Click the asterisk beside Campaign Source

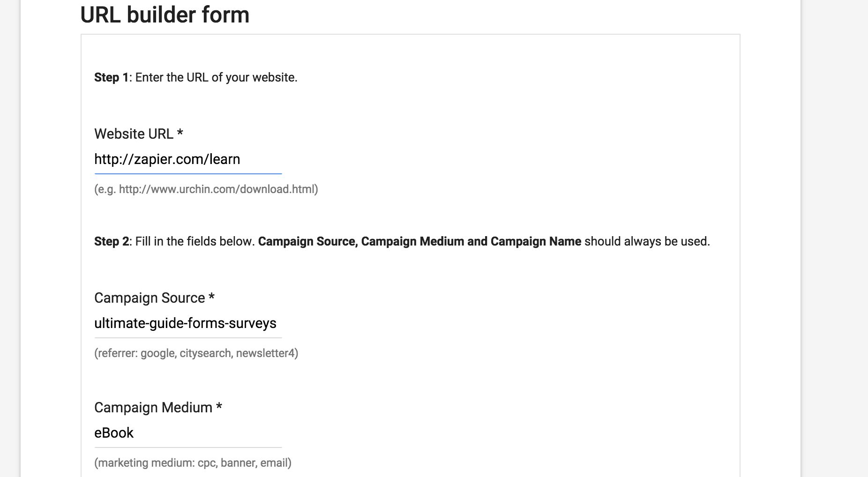pyautogui.click(x=211, y=298)
